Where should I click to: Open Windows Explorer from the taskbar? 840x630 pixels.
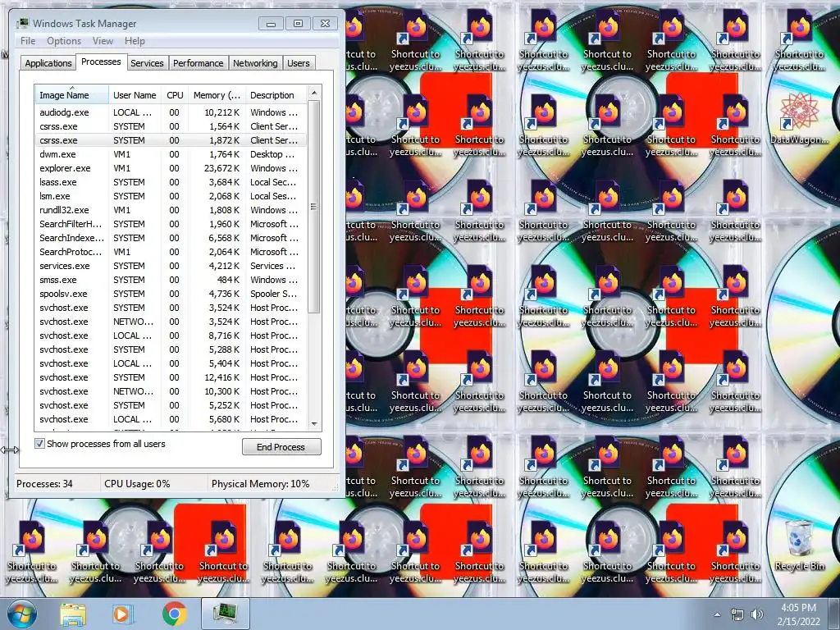(x=73, y=614)
